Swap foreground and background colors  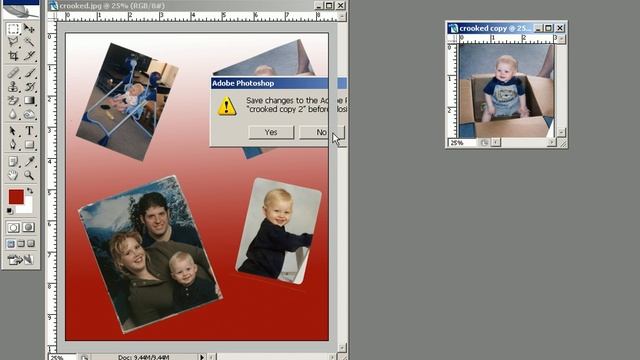(x=30, y=191)
